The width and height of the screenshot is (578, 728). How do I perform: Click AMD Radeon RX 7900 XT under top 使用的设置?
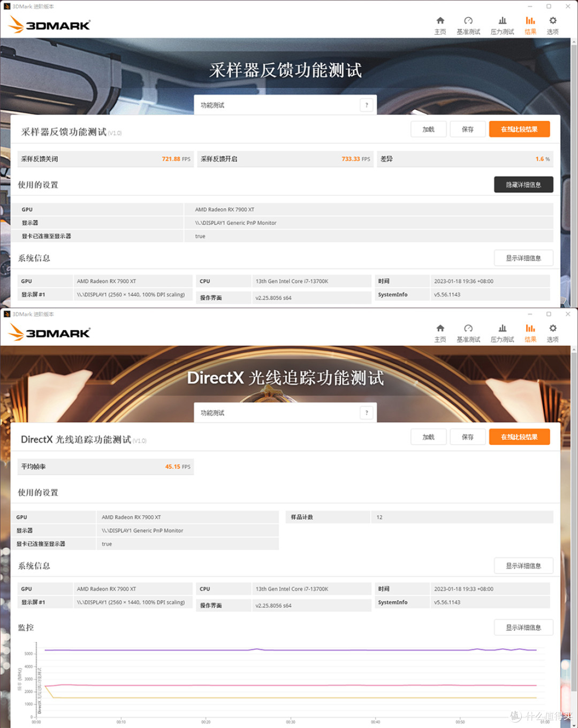(x=225, y=210)
